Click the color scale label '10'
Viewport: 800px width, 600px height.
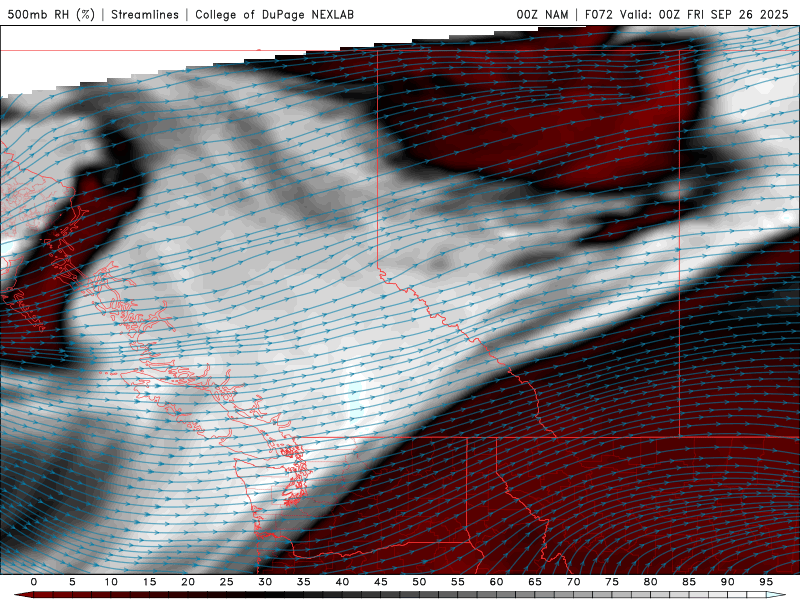(111, 582)
